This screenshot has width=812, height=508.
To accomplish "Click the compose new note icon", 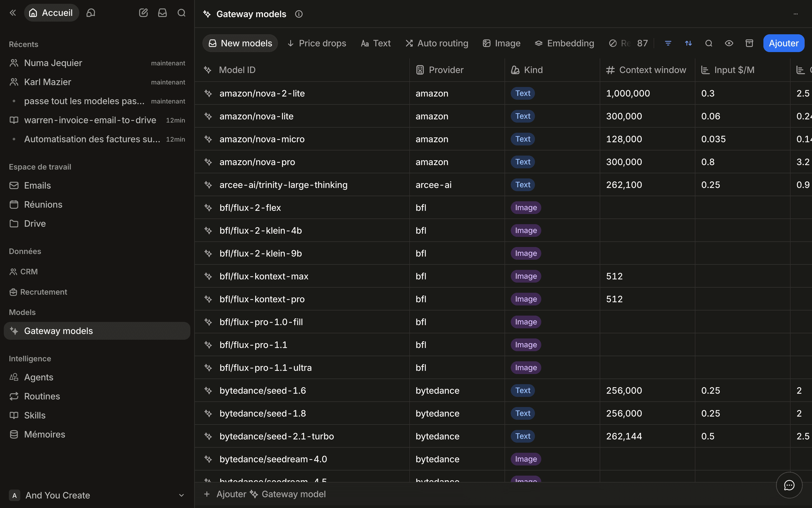I will pos(143,13).
